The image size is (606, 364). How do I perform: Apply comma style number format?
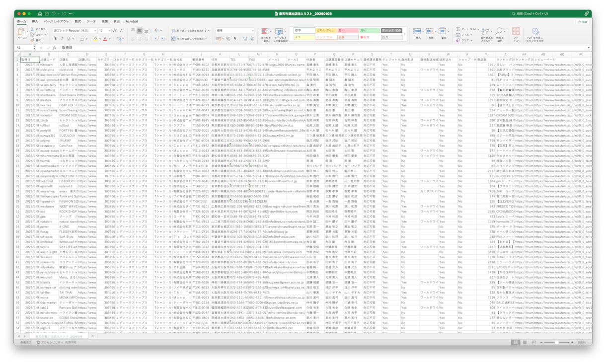(234, 39)
